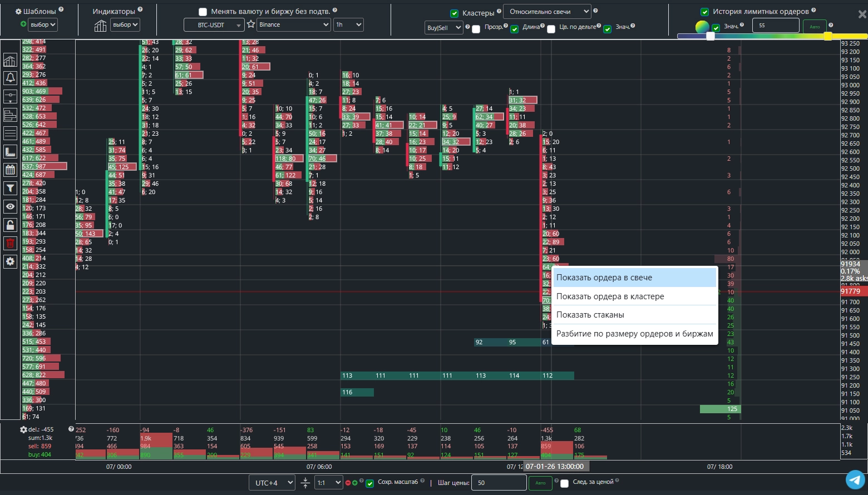Click the bell alerts icon in sidebar
The width and height of the screenshot is (868, 495).
(x=10, y=78)
